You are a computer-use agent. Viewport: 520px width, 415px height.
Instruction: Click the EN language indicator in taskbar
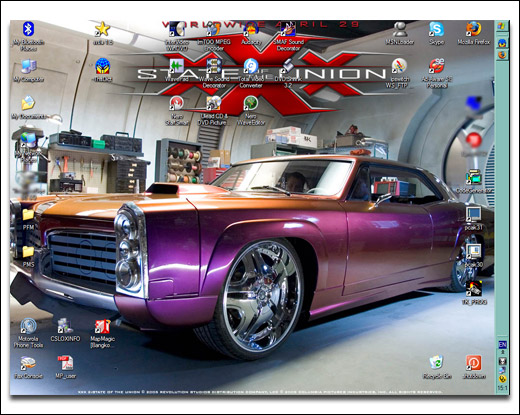[502, 345]
